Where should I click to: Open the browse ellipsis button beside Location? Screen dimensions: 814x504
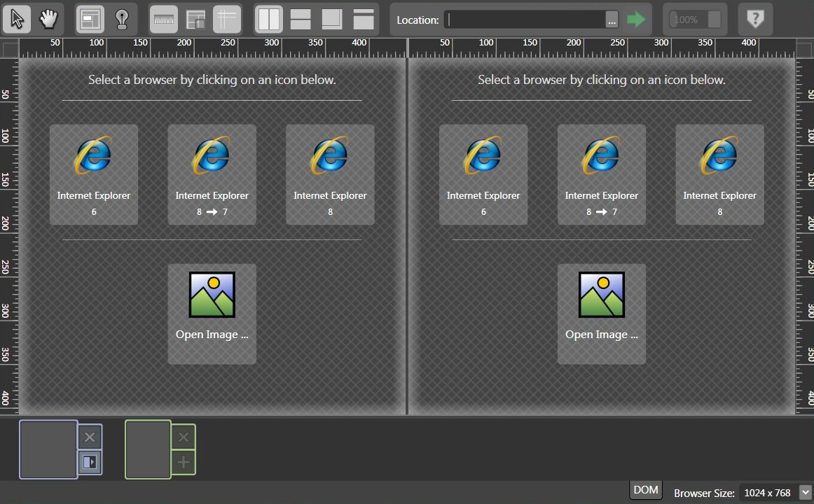612,20
